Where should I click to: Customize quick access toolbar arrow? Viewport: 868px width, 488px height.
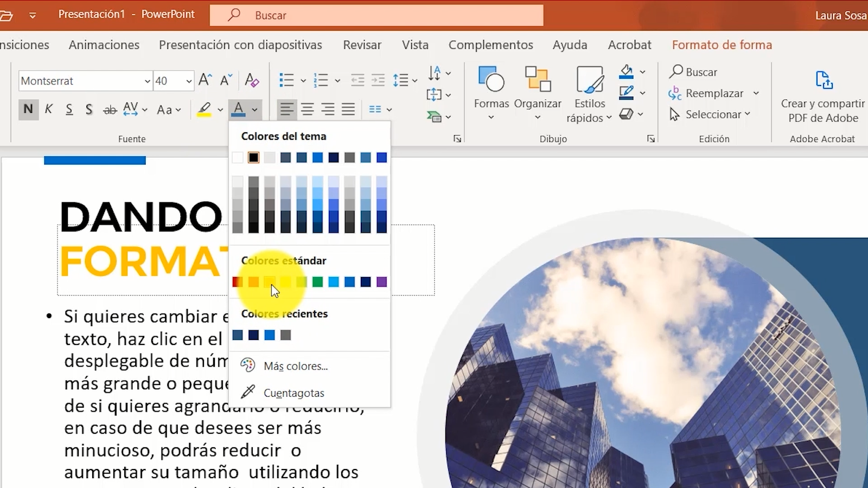pos(33,15)
